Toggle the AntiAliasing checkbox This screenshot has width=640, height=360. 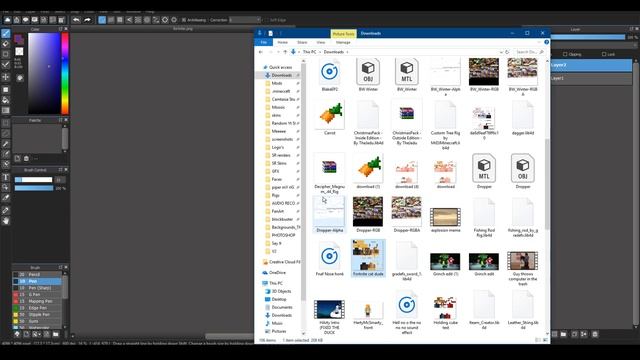point(184,20)
